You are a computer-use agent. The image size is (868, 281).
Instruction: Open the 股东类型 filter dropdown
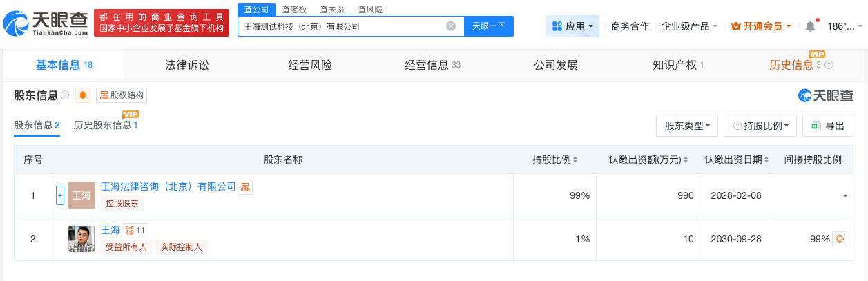click(x=687, y=126)
